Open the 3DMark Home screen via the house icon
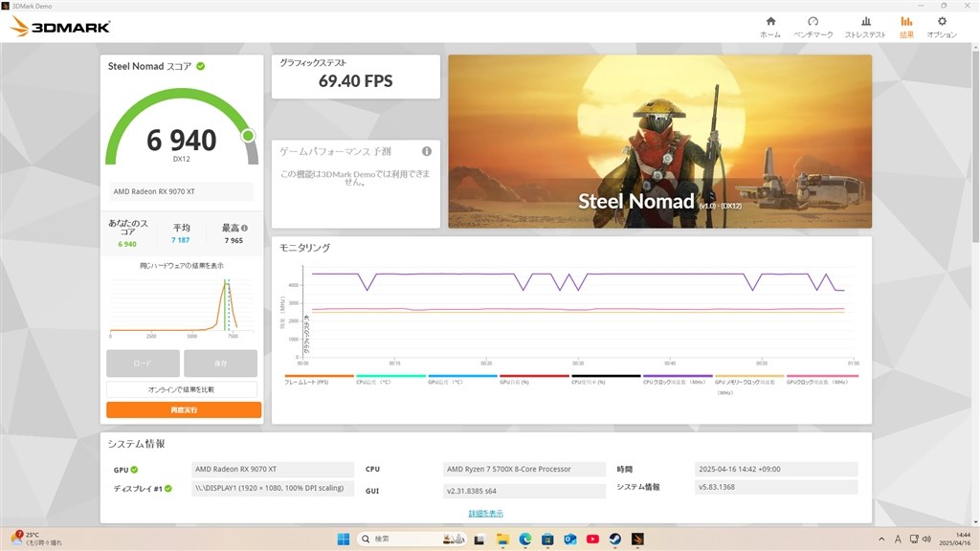 pyautogui.click(x=770, y=26)
